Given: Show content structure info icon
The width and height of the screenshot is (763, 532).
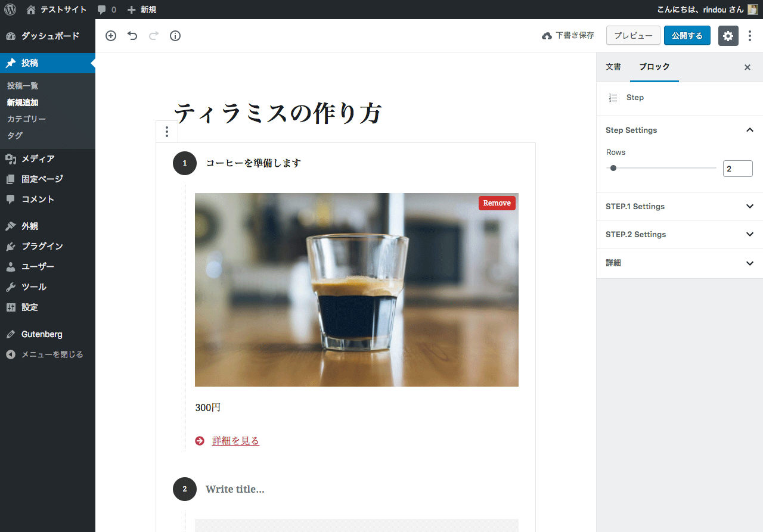Looking at the screenshot, I should (175, 36).
